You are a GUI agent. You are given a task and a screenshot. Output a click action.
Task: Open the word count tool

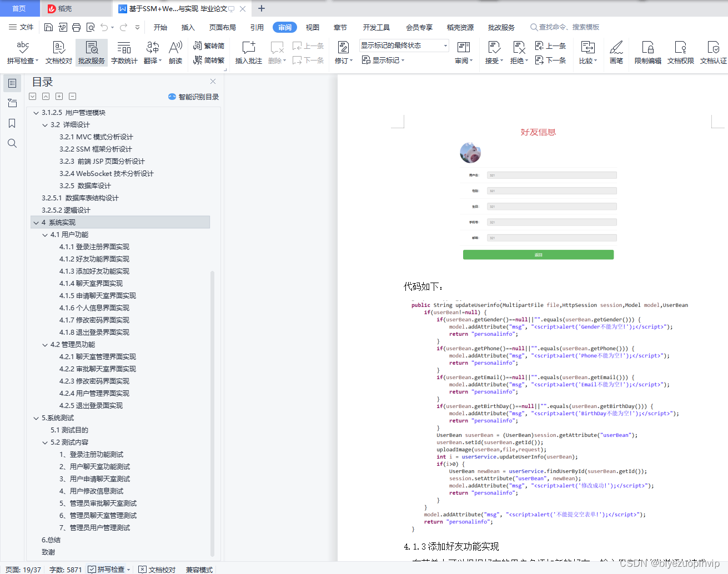(124, 52)
